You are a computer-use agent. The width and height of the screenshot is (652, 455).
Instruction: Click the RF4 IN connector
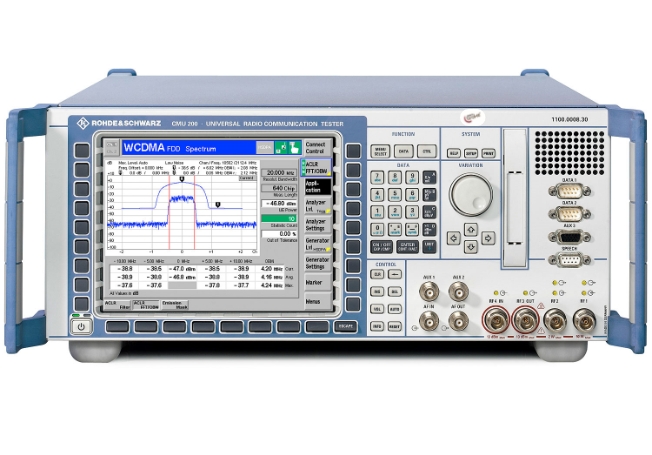pos(496,320)
